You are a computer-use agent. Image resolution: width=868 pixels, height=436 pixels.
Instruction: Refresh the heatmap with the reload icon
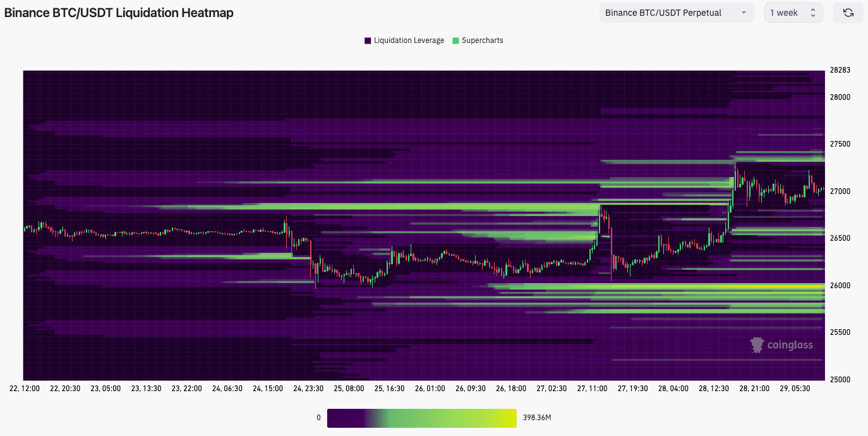[x=848, y=13]
